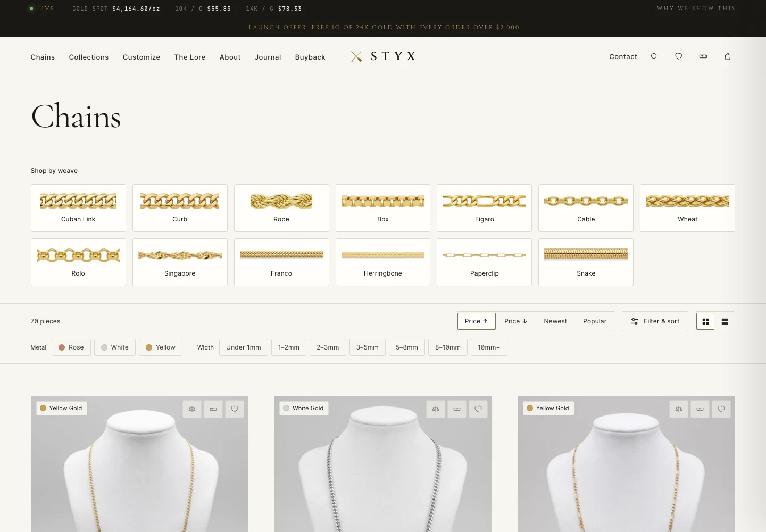The height and width of the screenshot is (532, 766).
Task: Sort by Price ascending
Action: (x=476, y=321)
